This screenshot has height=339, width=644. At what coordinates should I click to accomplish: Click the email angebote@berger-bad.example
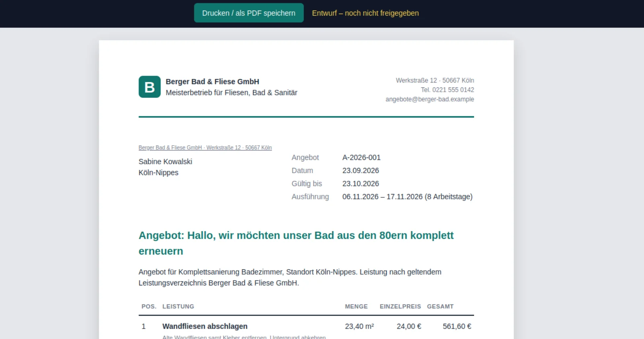(x=430, y=99)
